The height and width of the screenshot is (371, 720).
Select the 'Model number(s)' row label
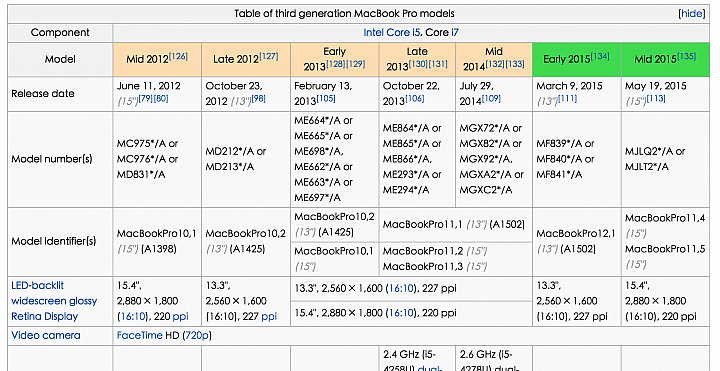(51, 159)
